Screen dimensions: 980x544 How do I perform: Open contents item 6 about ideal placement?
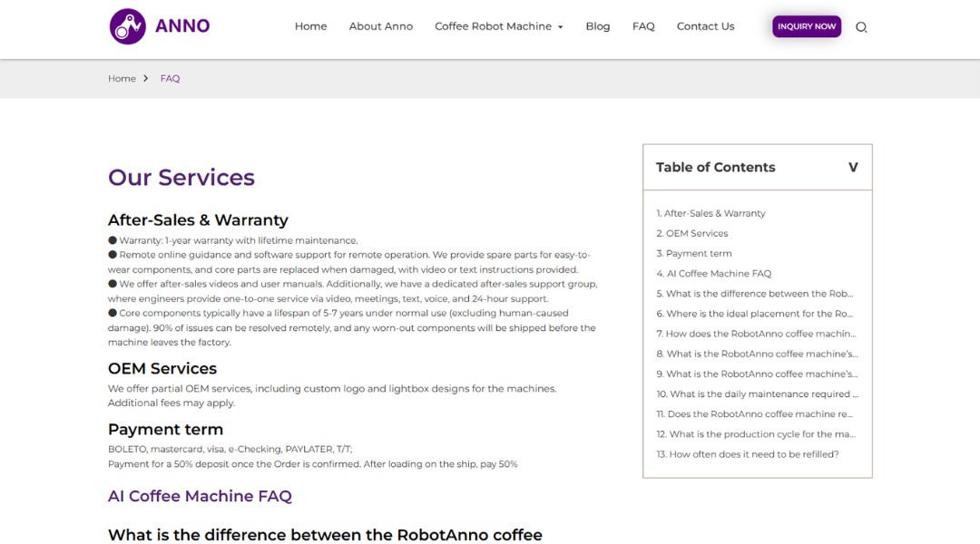(x=754, y=313)
